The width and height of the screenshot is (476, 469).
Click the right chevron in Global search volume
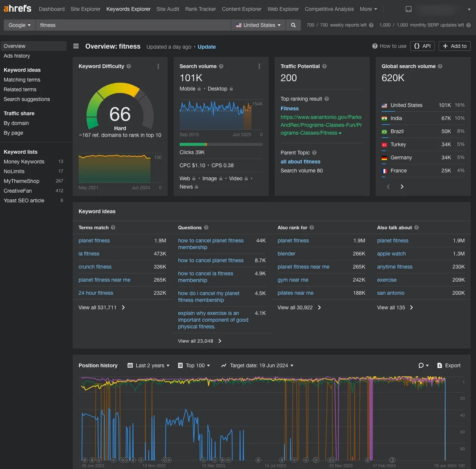[402, 186]
